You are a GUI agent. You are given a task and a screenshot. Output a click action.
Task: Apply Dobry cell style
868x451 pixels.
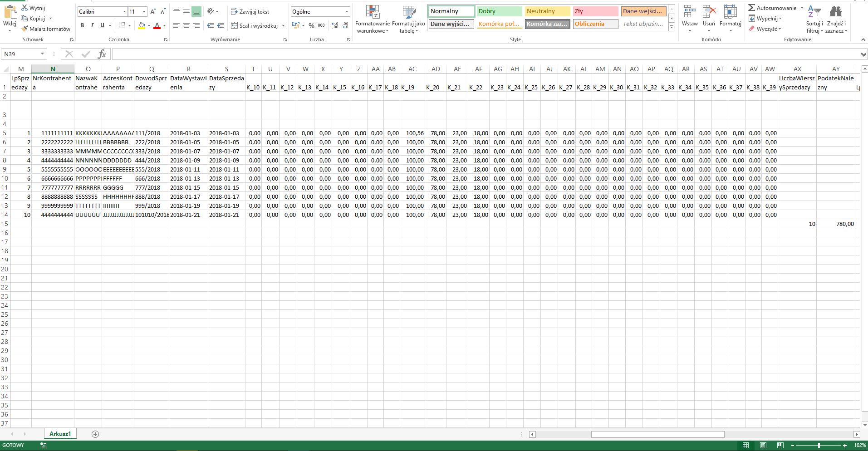pyautogui.click(x=499, y=11)
